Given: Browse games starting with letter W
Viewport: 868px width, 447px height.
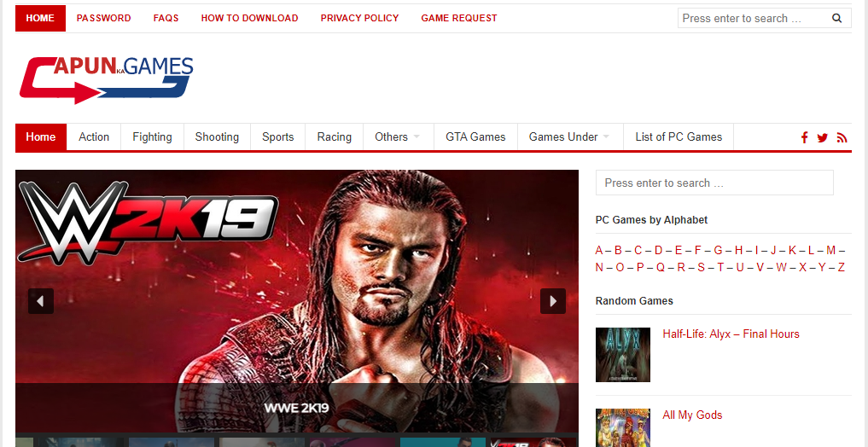Looking at the screenshot, I should pos(781,267).
